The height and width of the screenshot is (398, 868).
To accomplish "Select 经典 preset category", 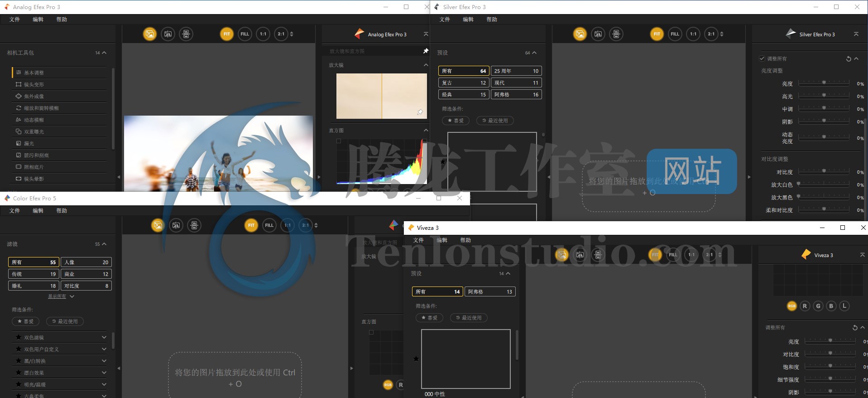I will pyautogui.click(x=464, y=95).
